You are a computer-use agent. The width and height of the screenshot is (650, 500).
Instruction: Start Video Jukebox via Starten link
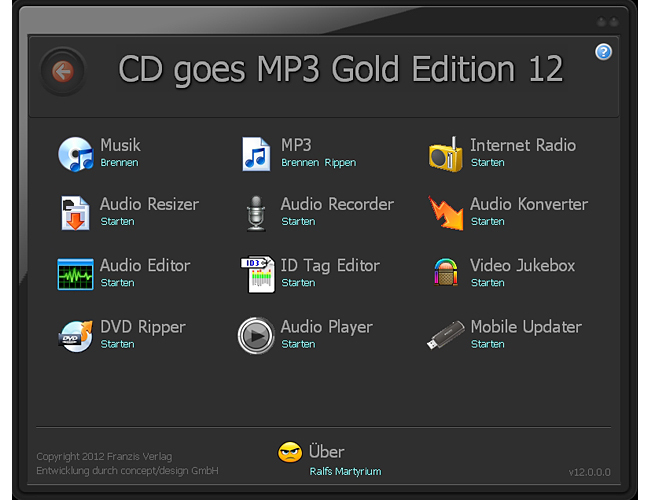(x=488, y=283)
